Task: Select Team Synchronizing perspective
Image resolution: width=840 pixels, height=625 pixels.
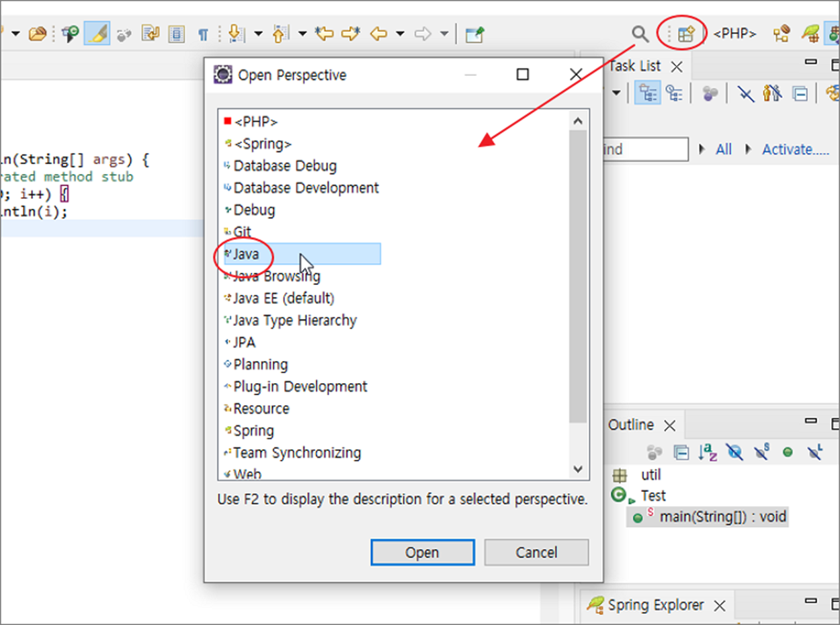Action: click(x=297, y=454)
